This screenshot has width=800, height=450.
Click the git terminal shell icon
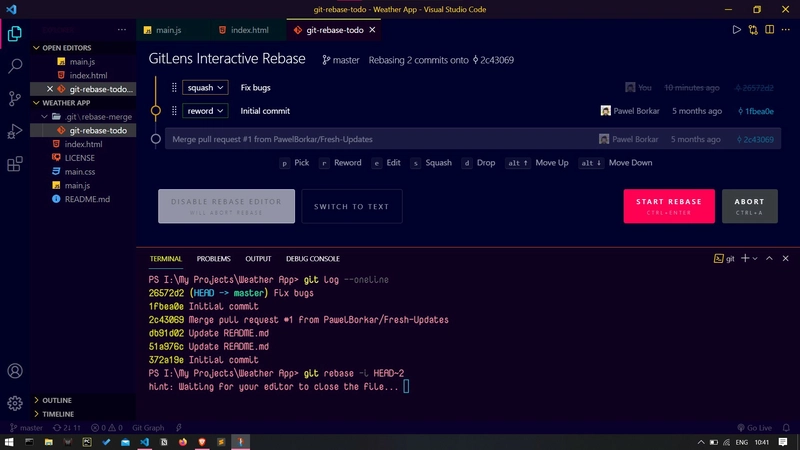[718, 259]
